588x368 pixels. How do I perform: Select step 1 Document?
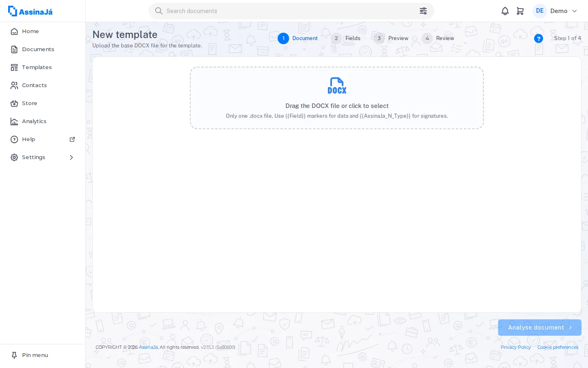pyautogui.click(x=298, y=38)
